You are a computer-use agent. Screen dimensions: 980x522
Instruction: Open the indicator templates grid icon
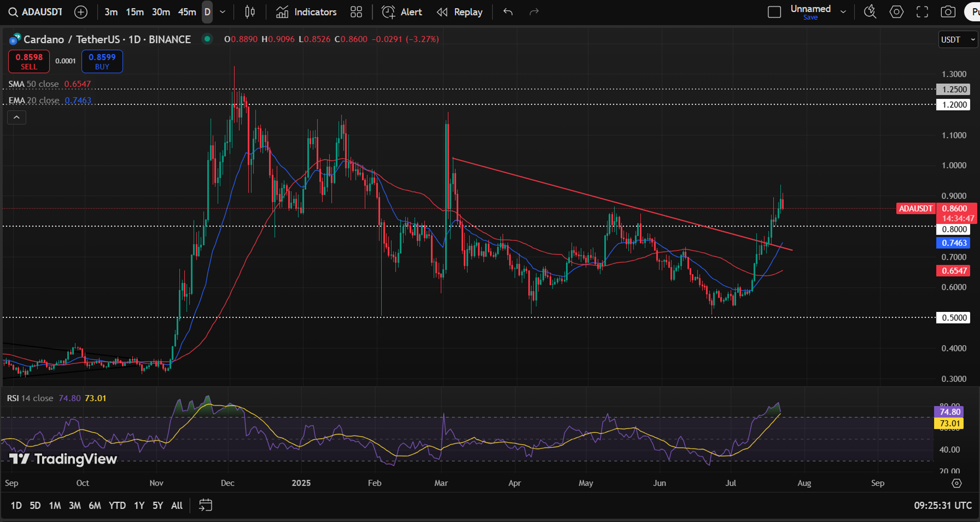coord(356,12)
